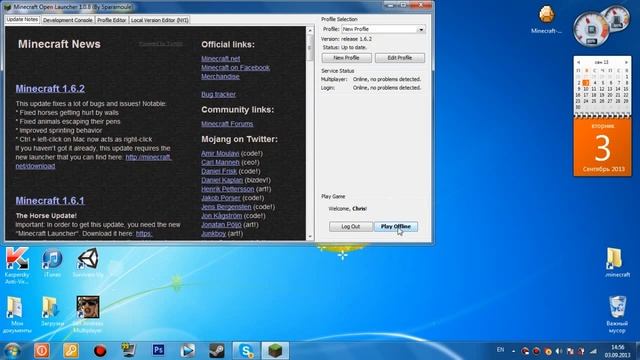Open the Minecraft 1.6.2 news heading link
The image size is (640, 360).
click(x=50, y=89)
